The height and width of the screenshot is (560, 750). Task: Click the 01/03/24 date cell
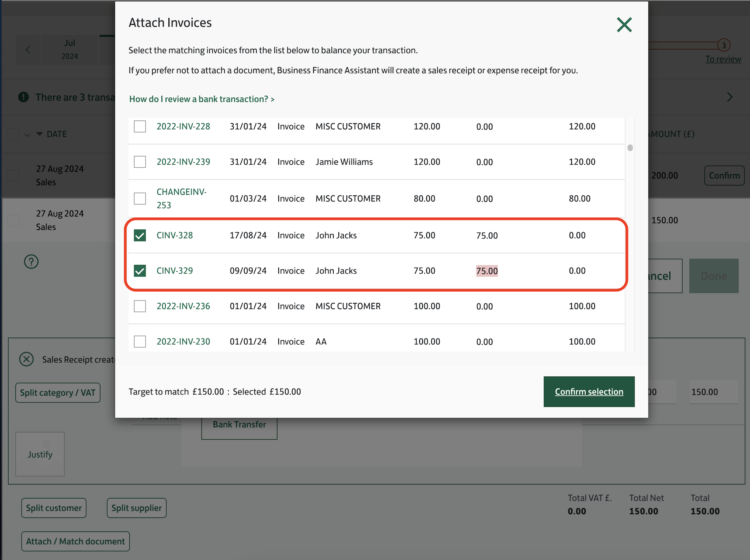[248, 198]
